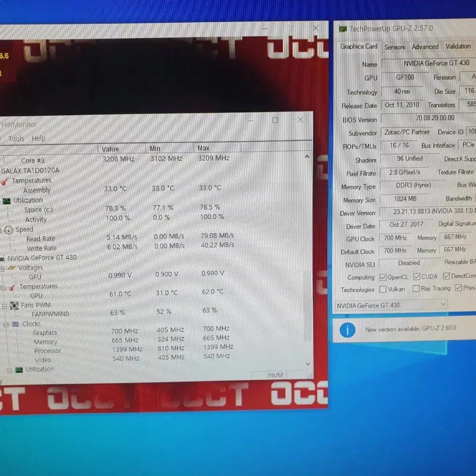Viewport: 476px width, 476px height.
Task: Click the thermometer icon beside GPU Temperatures
Action: coord(12,287)
